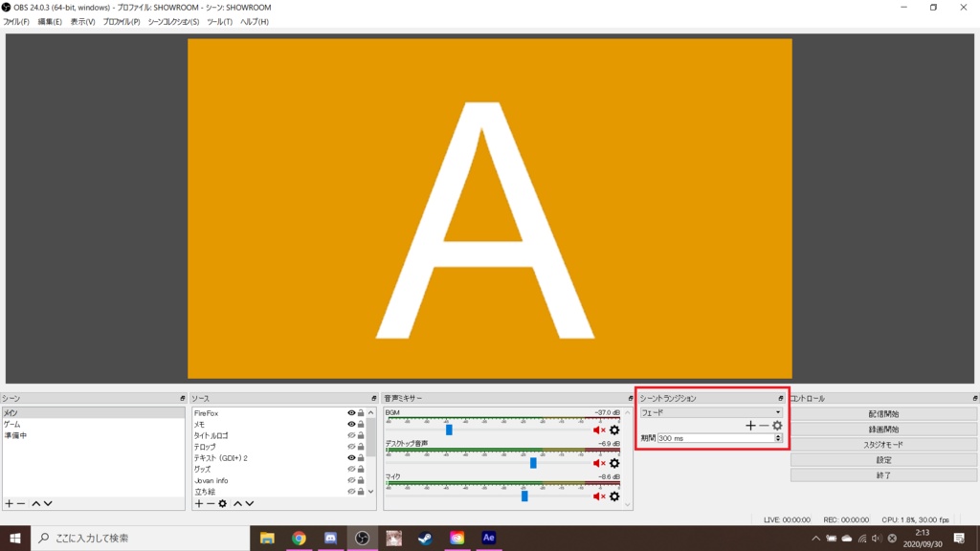980x551 pixels.
Task: Click the デスクトップ音声 volume slider handle
Action: click(x=533, y=463)
